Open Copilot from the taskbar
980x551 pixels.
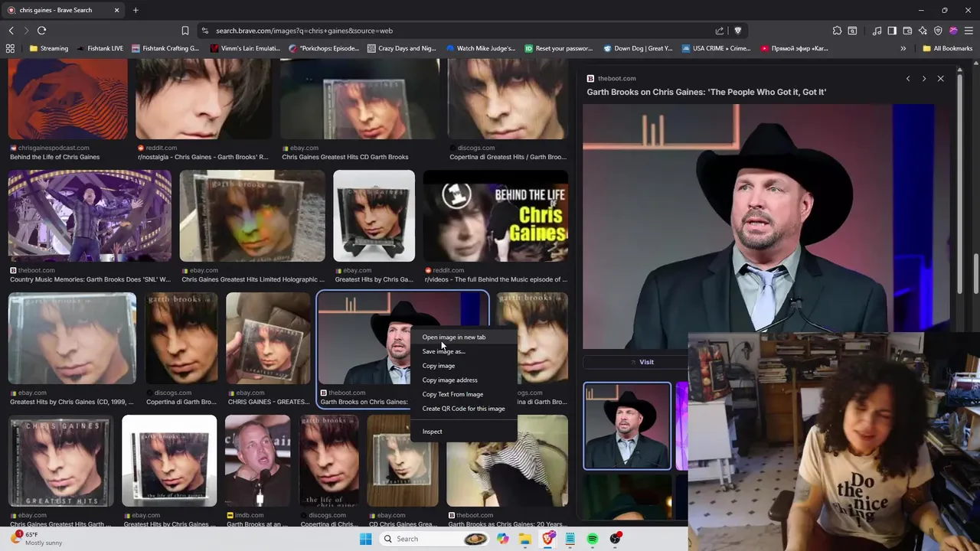tap(502, 539)
